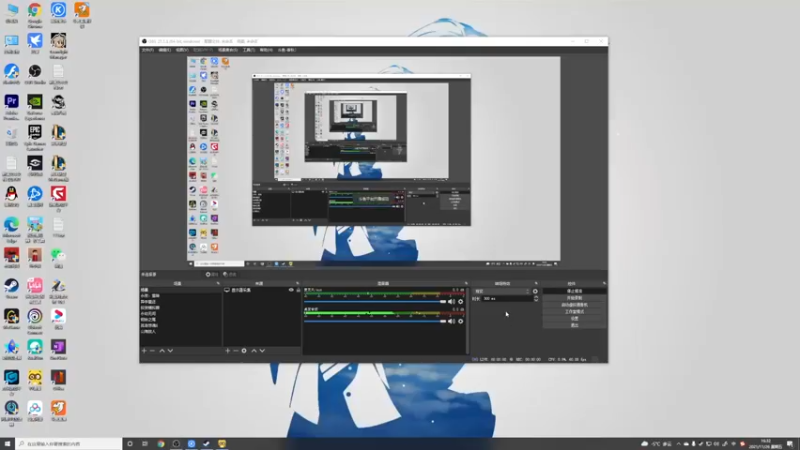Remove the selected source with minus icon

click(x=236, y=351)
